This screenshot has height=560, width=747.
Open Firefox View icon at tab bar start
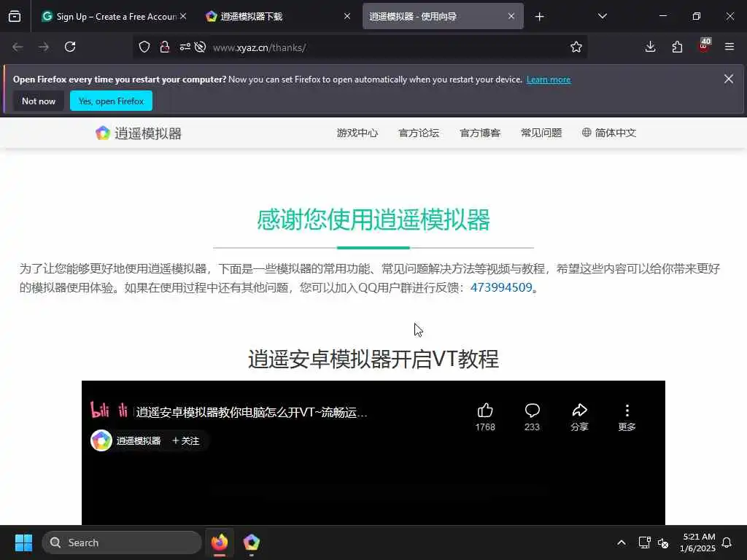tap(15, 16)
